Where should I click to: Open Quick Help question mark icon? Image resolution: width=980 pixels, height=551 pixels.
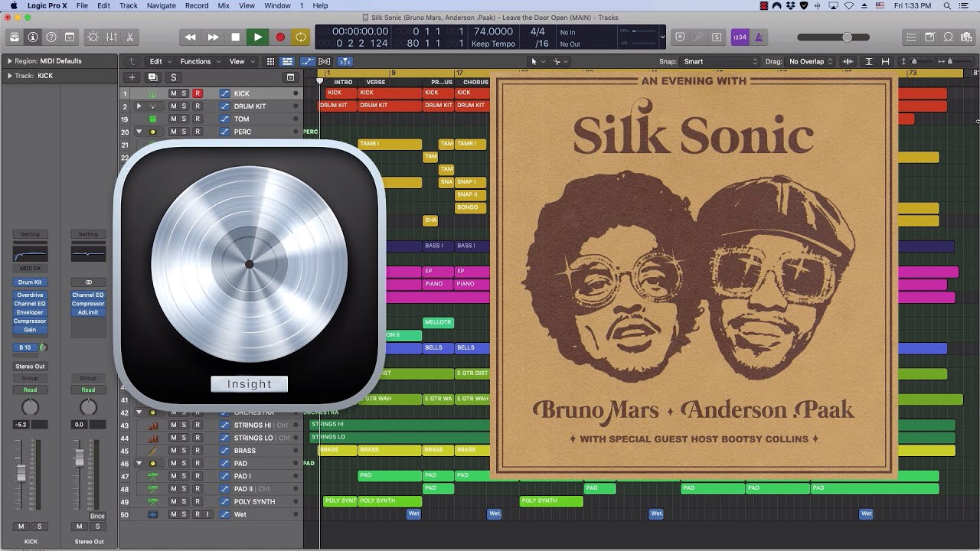pyautogui.click(x=51, y=37)
